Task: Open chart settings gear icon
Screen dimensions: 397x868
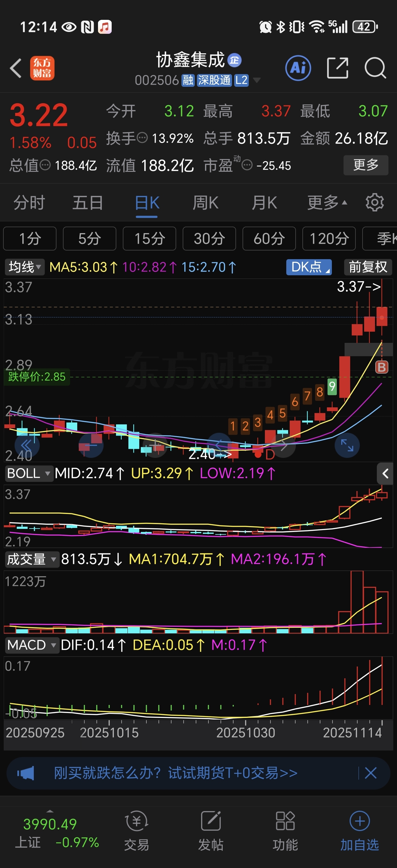Action: (375, 202)
